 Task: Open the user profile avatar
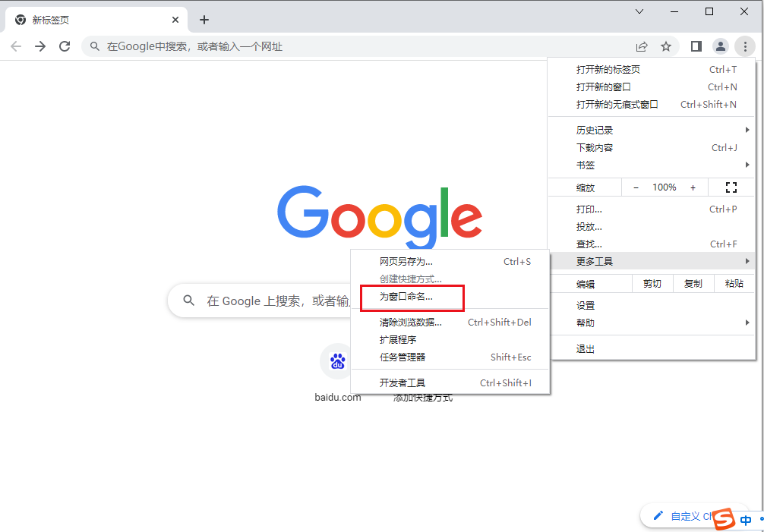pyautogui.click(x=720, y=46)
